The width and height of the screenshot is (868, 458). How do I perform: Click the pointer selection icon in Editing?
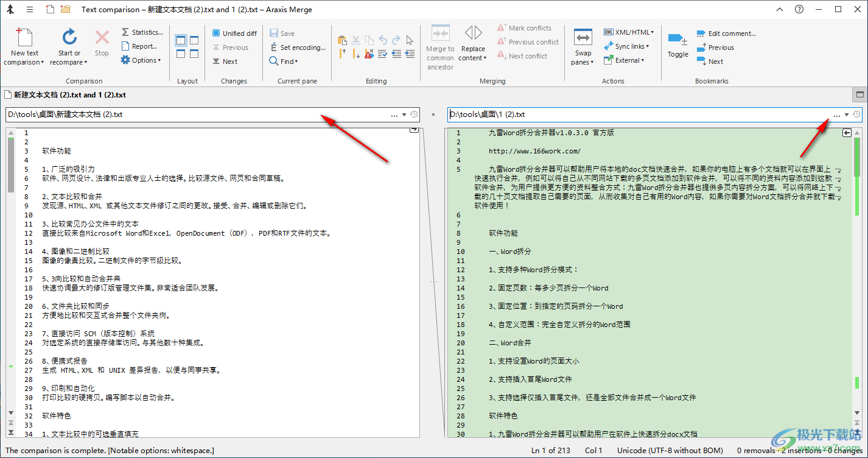(x=410, y=40)
